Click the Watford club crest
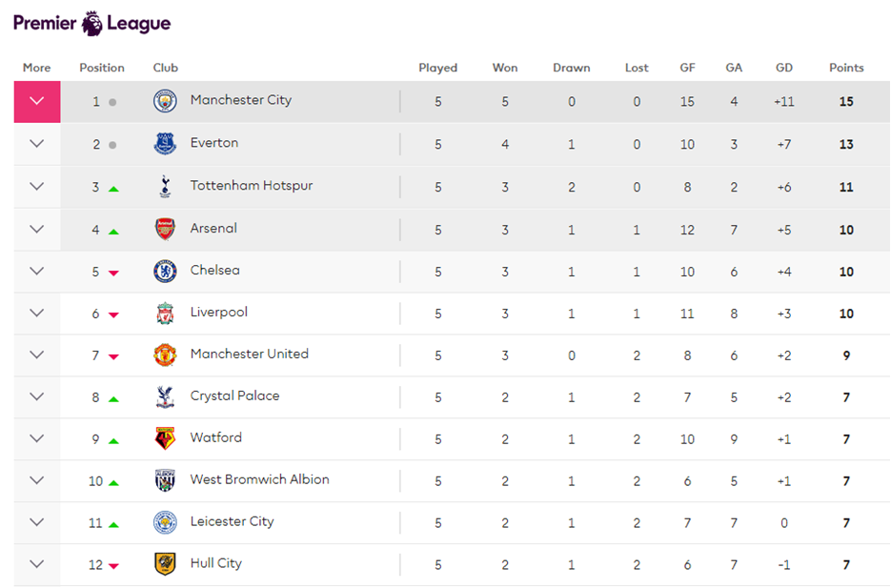Screen dimensions: 891x588 click(166, 438)
